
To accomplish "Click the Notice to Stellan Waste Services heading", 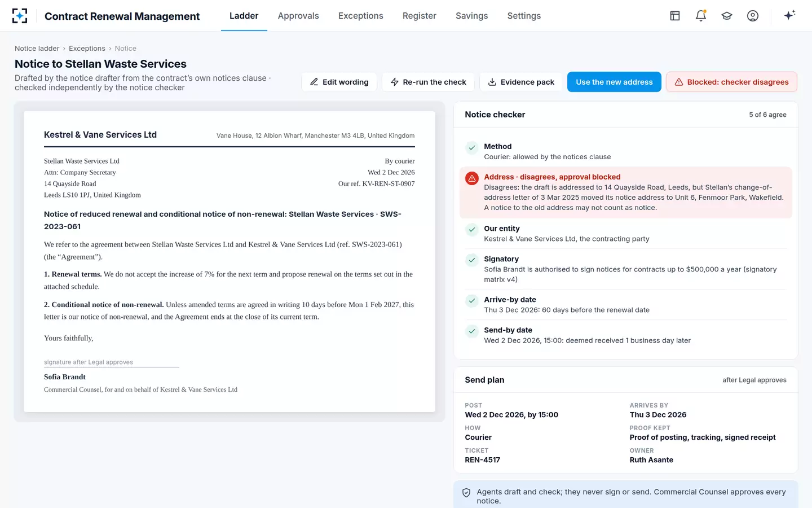I will tap(100, 64).
